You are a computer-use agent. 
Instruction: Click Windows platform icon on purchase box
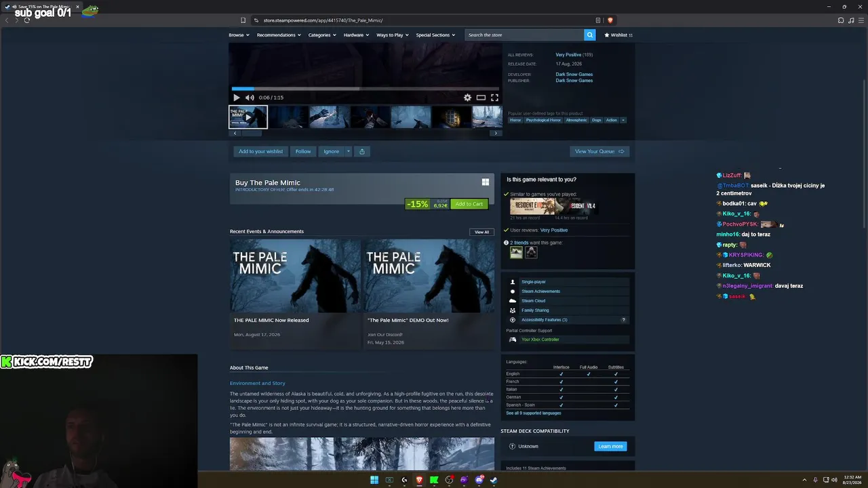(x=486, y=182)
